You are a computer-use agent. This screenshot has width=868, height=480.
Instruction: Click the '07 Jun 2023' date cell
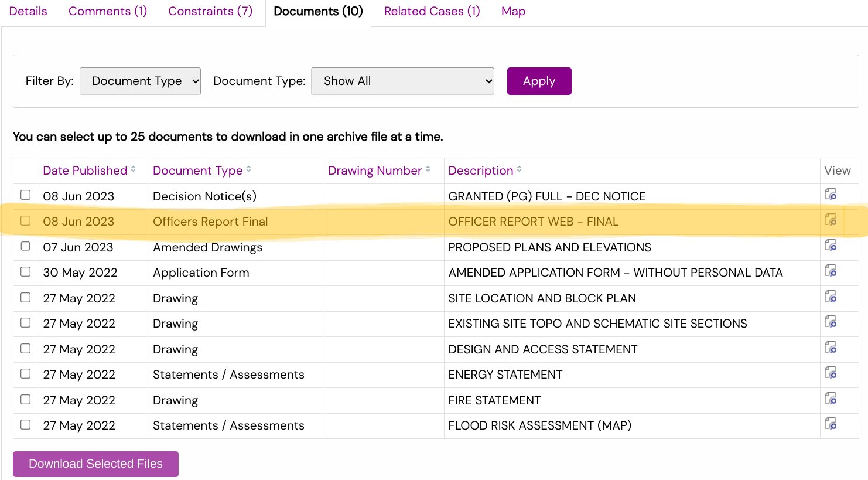[x=78, y=247]
